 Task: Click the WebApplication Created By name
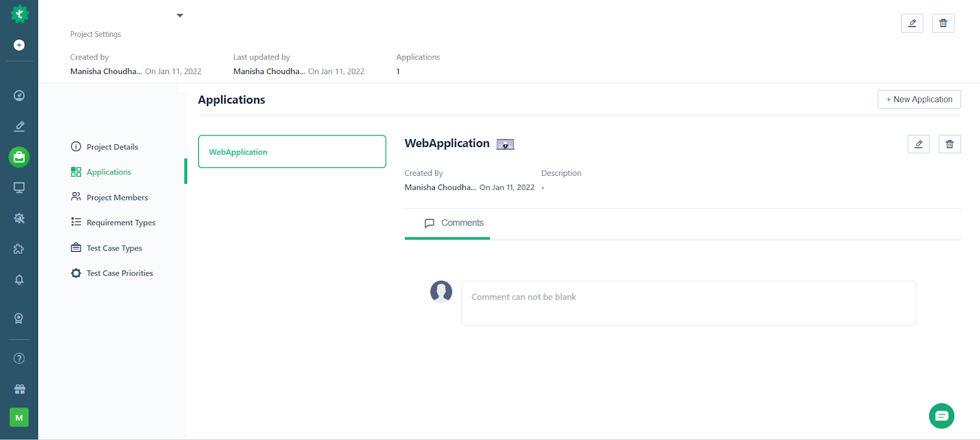click(440, 188)
